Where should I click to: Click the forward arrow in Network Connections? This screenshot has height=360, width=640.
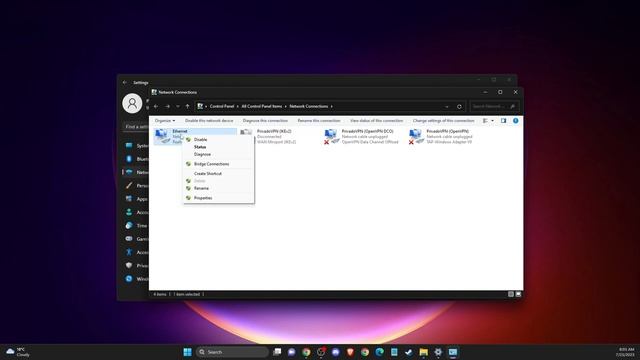(167, 107)
